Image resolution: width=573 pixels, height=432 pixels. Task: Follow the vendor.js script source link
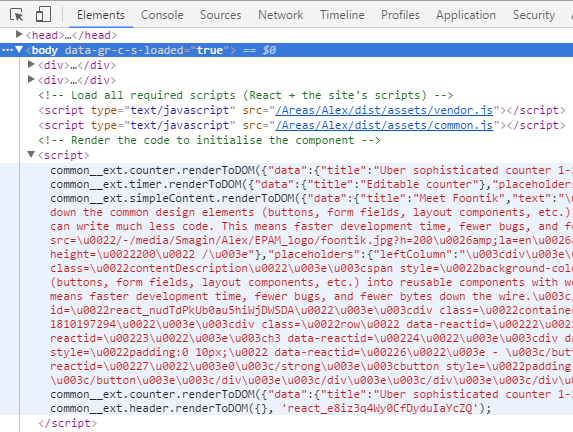(x=384, y=110)
